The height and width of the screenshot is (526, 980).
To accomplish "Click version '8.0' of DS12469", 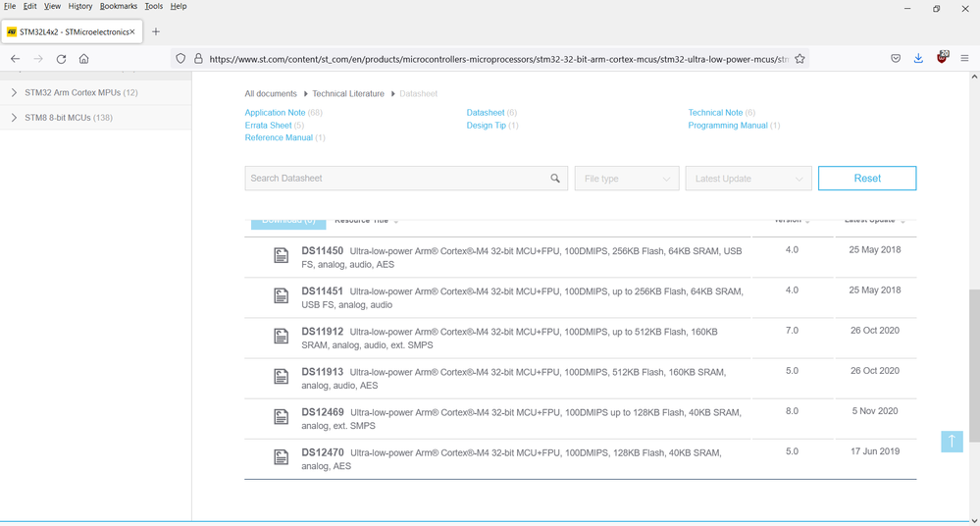I will coord(792,411).
